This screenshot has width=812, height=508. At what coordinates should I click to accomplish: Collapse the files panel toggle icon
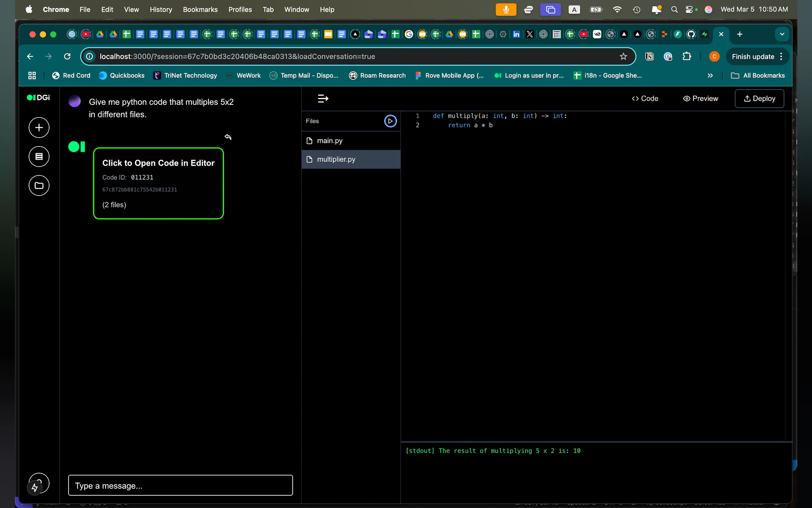(323, 99)
